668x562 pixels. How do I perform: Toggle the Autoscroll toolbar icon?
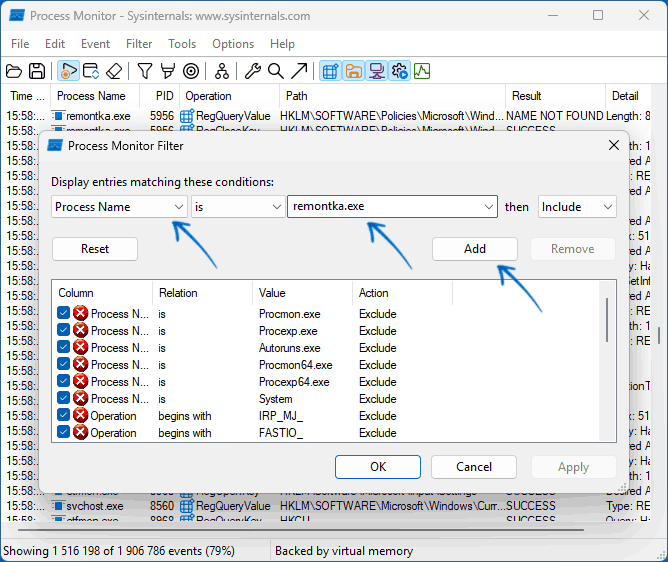(x=91, y=71)
